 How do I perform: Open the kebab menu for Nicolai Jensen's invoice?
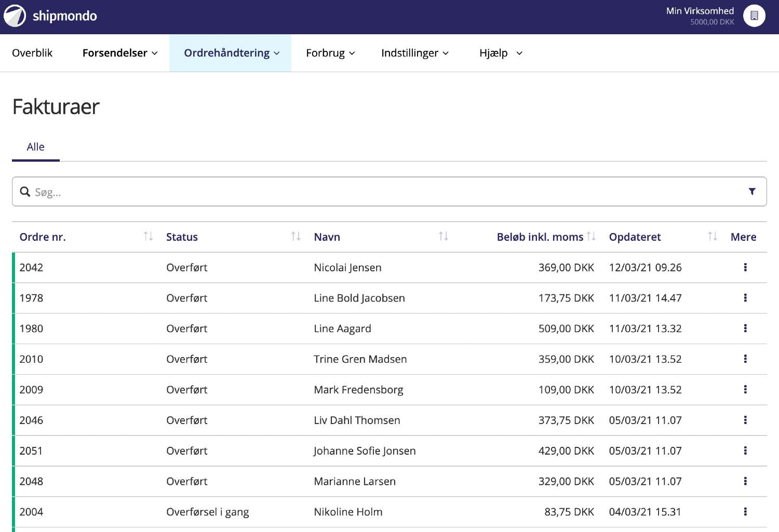[745, 267]
